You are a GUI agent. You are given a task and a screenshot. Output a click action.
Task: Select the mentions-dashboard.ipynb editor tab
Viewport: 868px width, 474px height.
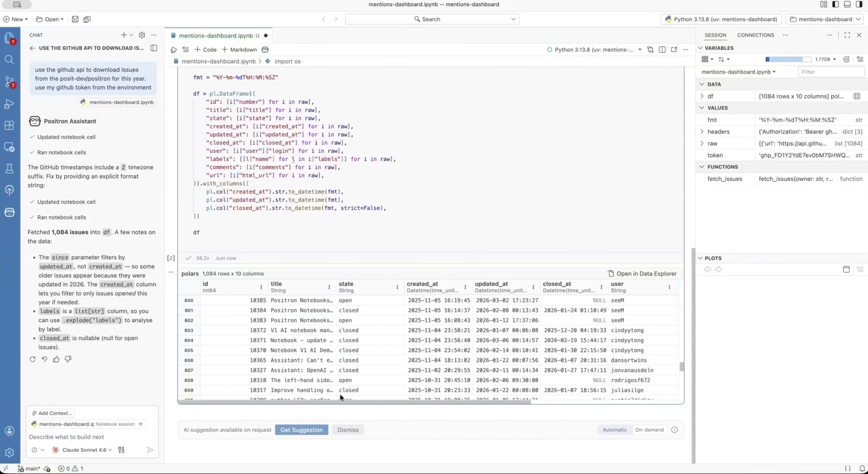tap(216, 36)
